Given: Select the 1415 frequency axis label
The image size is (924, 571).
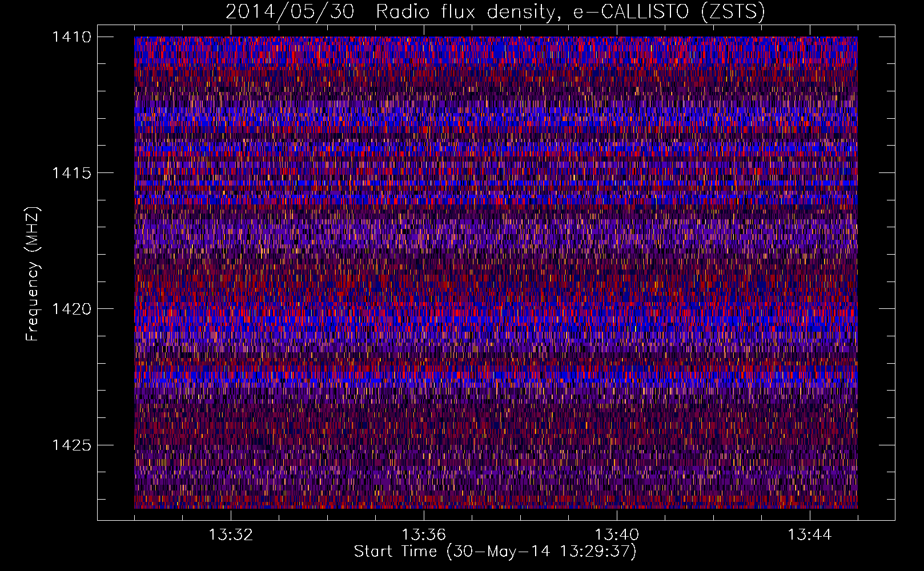Looking at the screenshot, I should 71,173.
